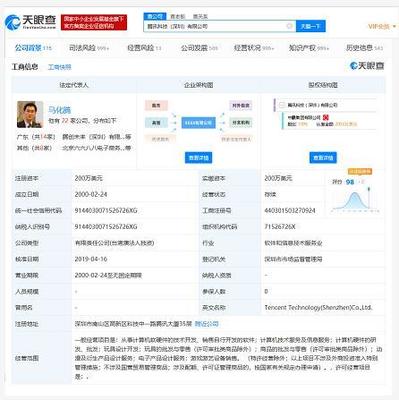Click the 股权结构图 column header

[323, 85]
